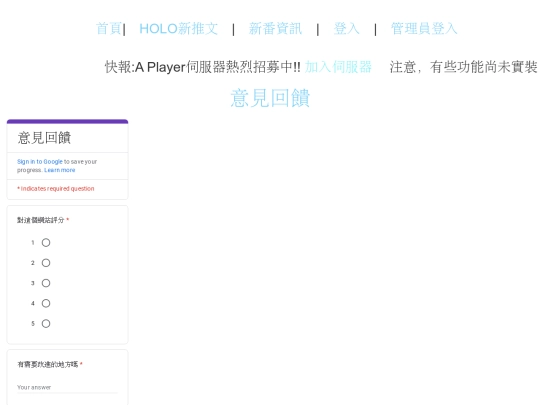Open the Learn more link
Screen dimensions: 540x405
click(60, 170)
